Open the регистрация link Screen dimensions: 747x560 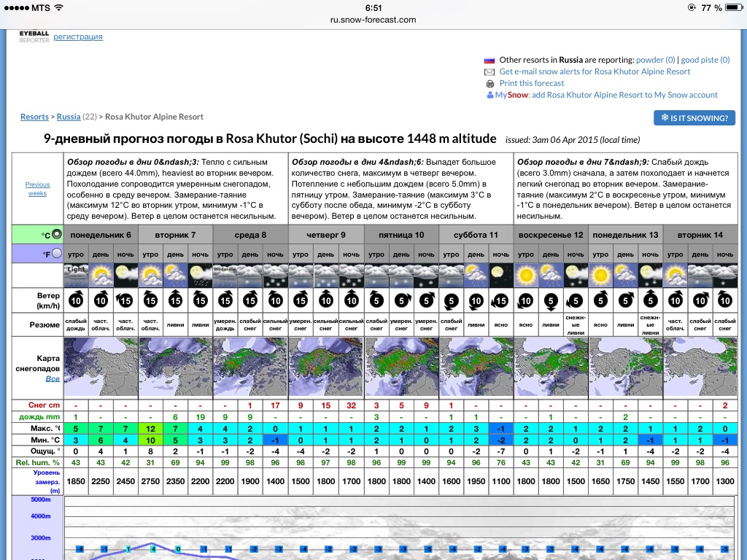coord(78,36)
